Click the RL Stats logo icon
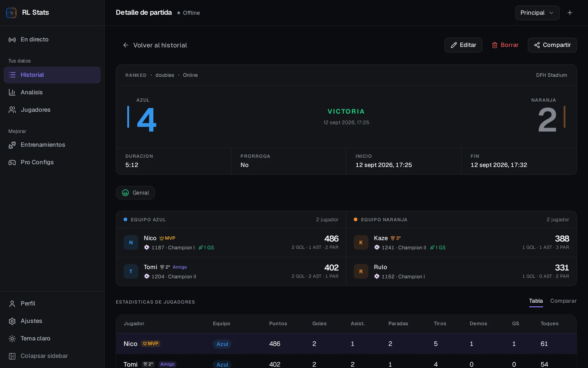Image resolution: width=588 pixels, height=368 pixels. point(11,13)
